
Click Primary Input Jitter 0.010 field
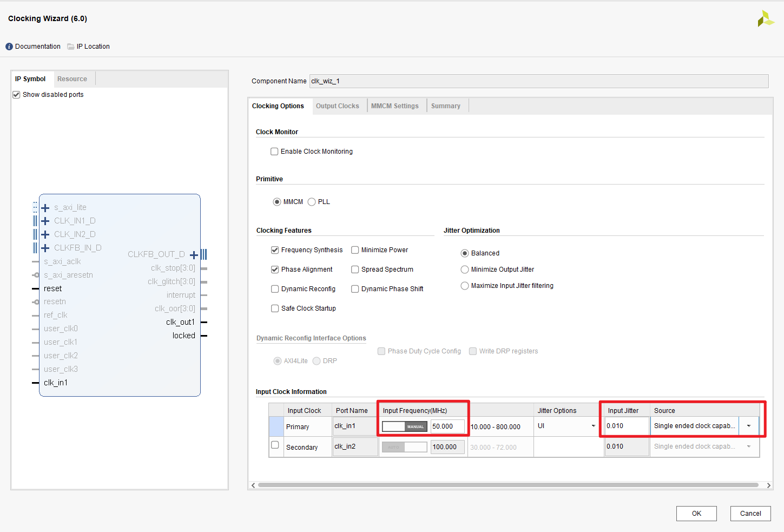(627, 426)
